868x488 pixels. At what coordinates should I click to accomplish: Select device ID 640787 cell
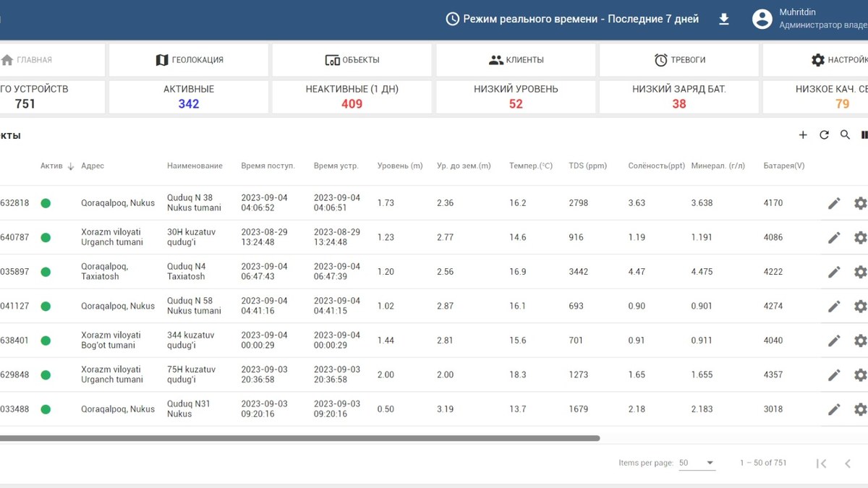click(14, 237)
